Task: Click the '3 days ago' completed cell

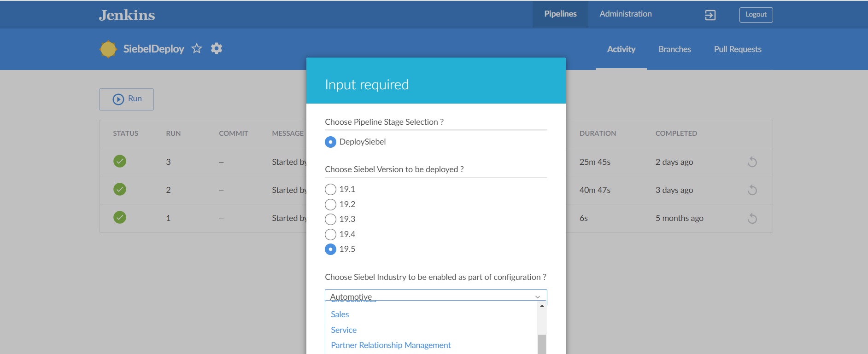Action: pos(674,190)
